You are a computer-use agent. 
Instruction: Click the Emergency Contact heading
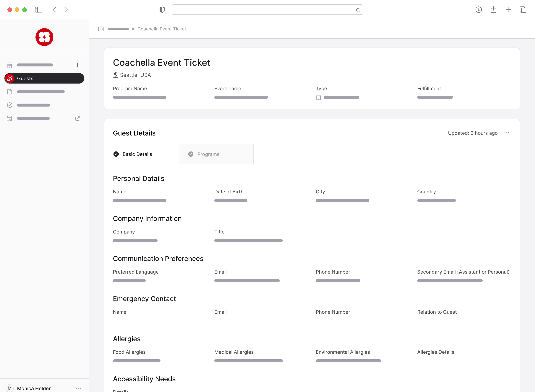[144, 299]
